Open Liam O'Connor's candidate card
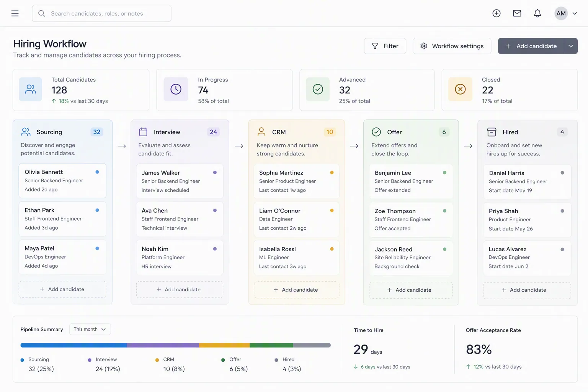Image resolution: width=588 pixels, height=392 pixels. coord(297,219)
